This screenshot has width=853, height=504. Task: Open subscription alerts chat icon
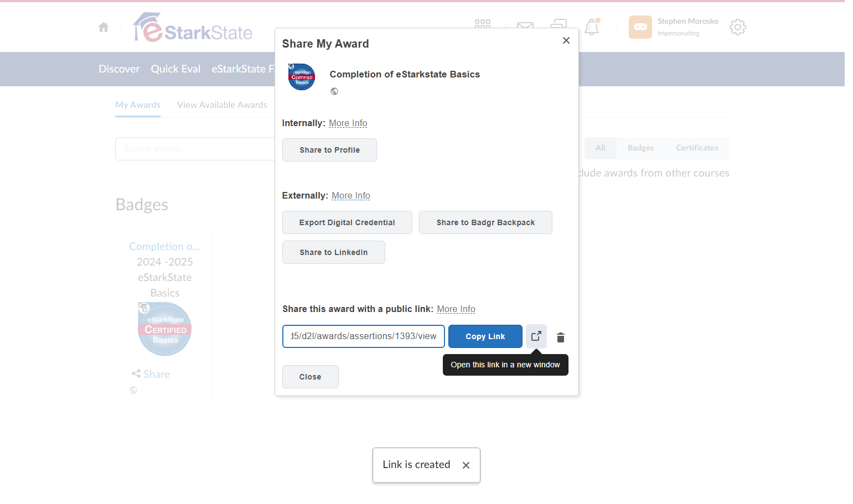click(559, 24)
